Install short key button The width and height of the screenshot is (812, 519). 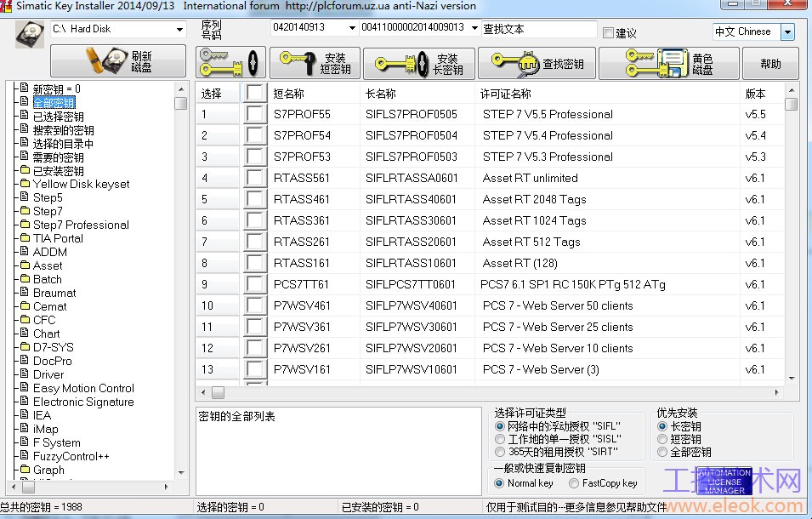(x=315, y=63)
